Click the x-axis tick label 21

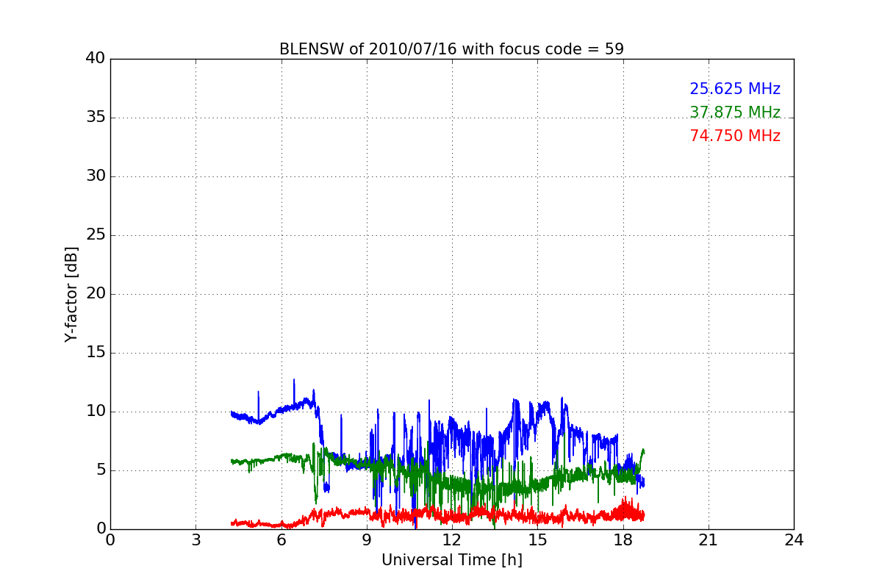[709, 540]
